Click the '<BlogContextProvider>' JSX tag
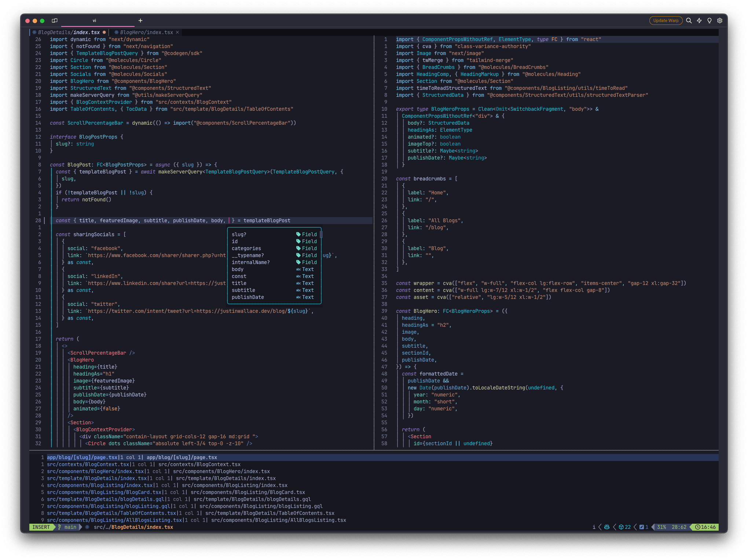Image resolution: width=748 pixels, height=560 pixels. click(104, 429)
